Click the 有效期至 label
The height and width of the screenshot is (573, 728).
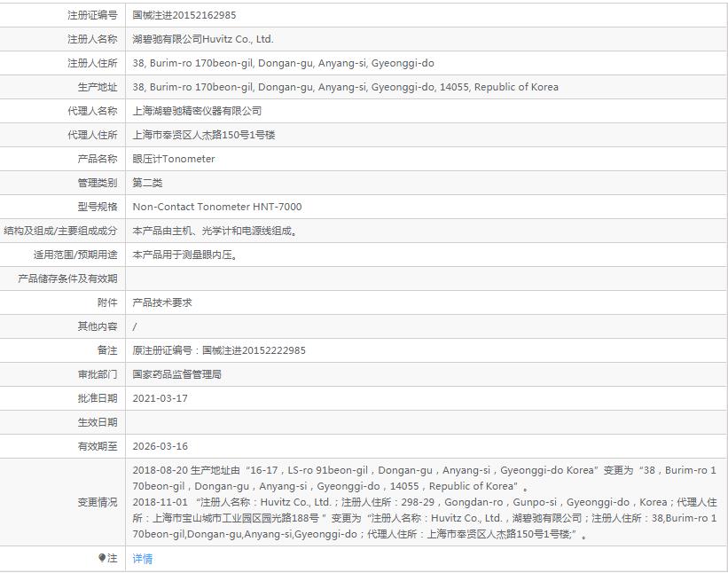98,446
